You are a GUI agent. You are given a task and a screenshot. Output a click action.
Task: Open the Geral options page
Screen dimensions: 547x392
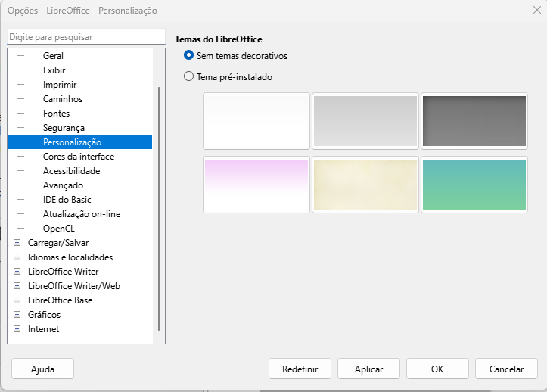53,56
